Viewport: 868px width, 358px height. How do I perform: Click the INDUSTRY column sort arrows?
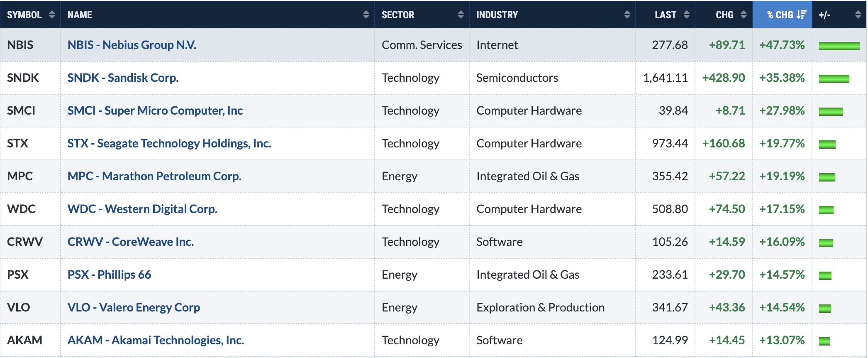(x=627, y=15)
